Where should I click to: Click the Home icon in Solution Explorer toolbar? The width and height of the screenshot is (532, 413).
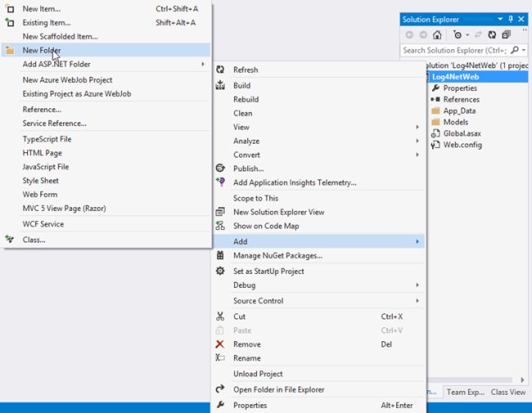pos(437,34)
